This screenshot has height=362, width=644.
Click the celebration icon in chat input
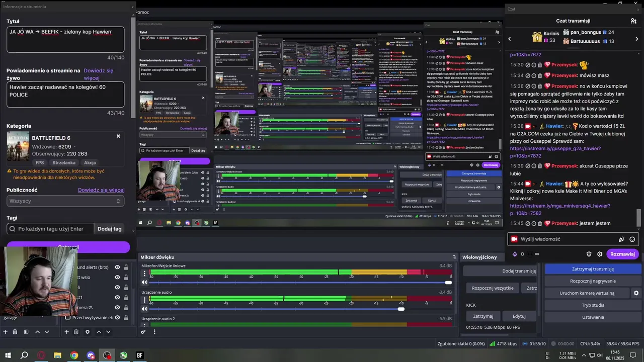click(622, 239)
